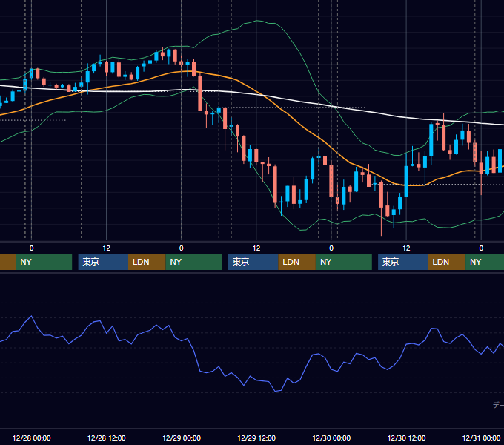Click the 12/28 00:00 date label
The image size is (504, 445).
point(31,438)
